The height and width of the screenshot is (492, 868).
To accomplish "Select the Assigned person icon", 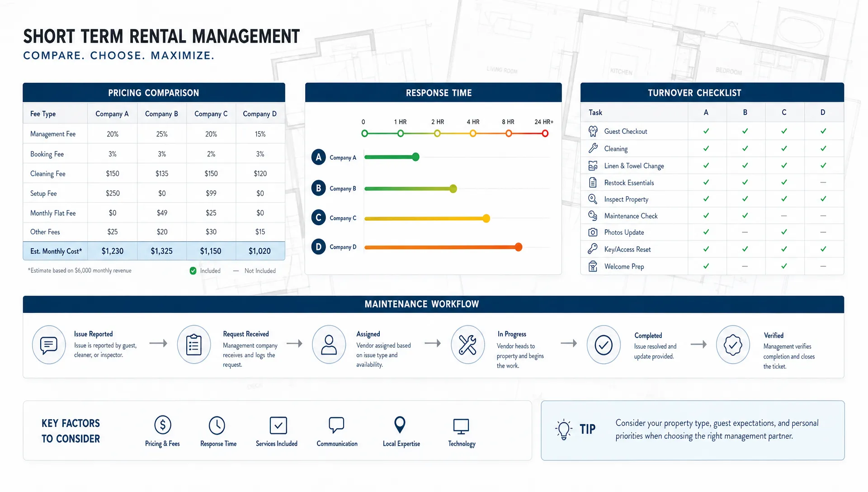I will click(329, 345).
